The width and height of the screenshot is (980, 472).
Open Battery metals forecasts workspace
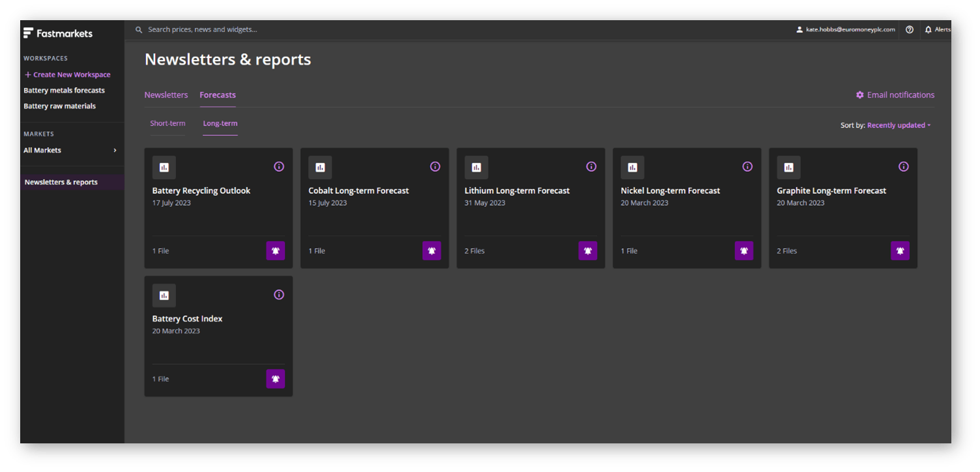pyautogui.click(x=64, y=90)
